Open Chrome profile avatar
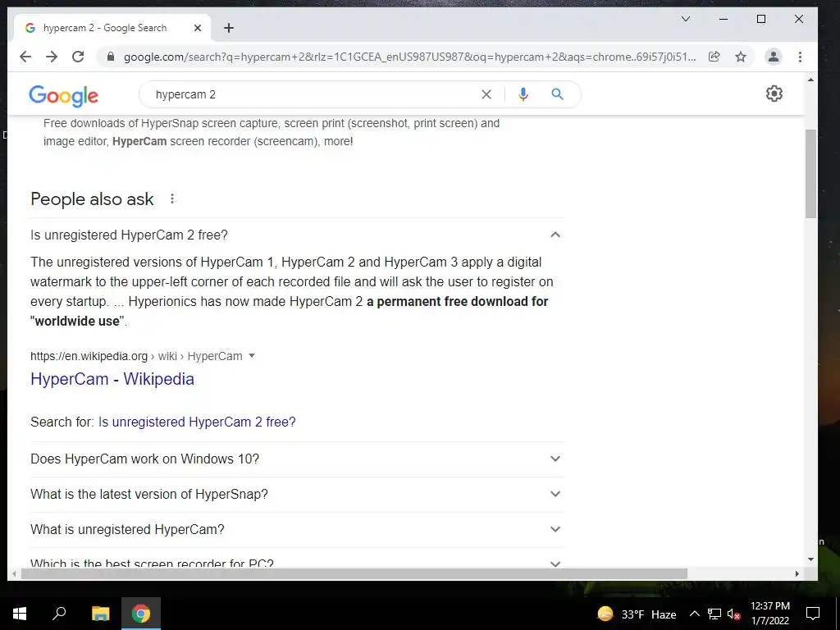The width and height of the screenshot is (840, 630). [x=773, y=57]
